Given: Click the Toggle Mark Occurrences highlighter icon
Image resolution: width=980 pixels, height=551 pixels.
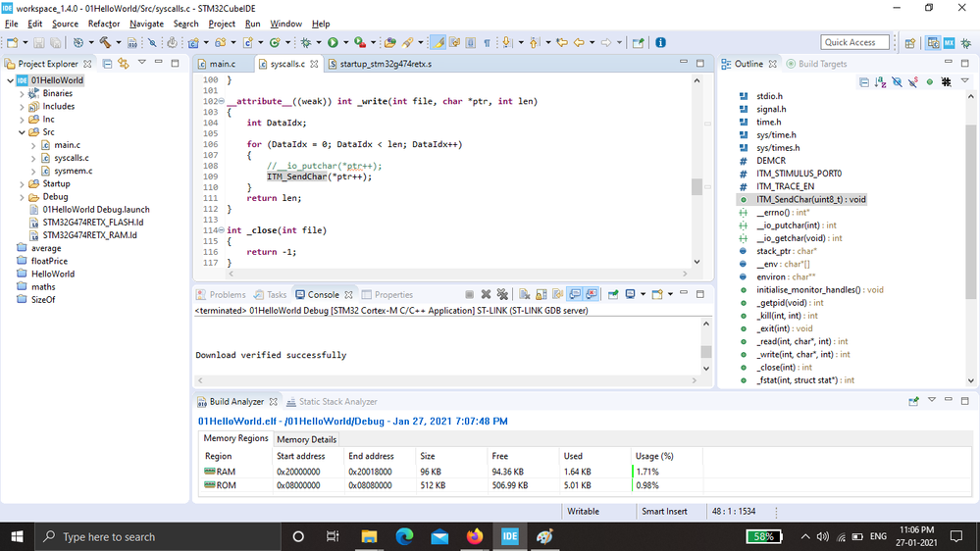Looking at the screenshot, I should [x=438, y=42].
